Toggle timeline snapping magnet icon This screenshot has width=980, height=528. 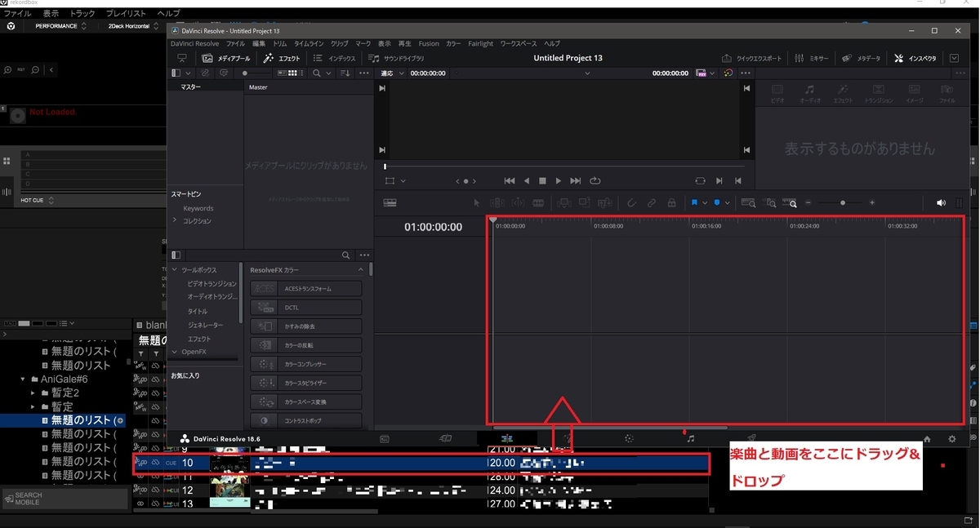click(631, 202)
